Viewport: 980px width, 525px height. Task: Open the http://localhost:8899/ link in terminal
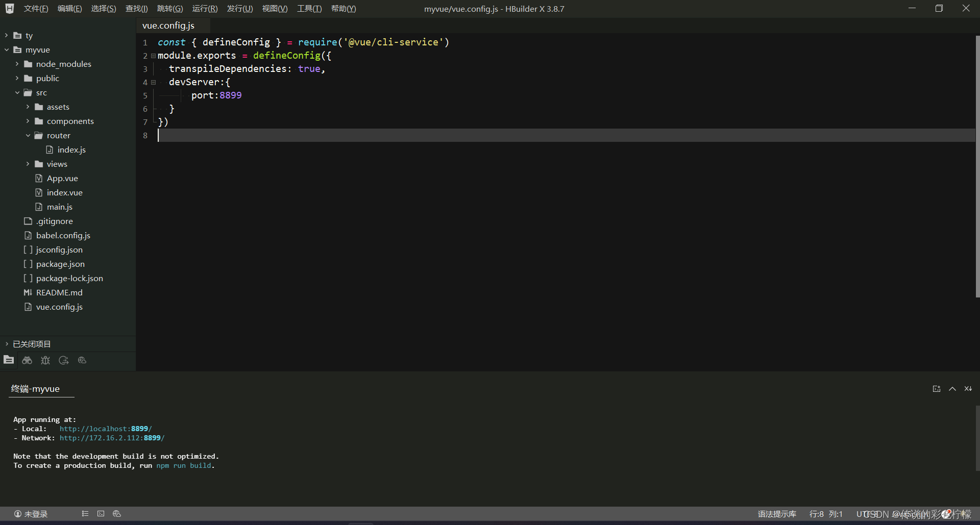(x=105, y=429)
